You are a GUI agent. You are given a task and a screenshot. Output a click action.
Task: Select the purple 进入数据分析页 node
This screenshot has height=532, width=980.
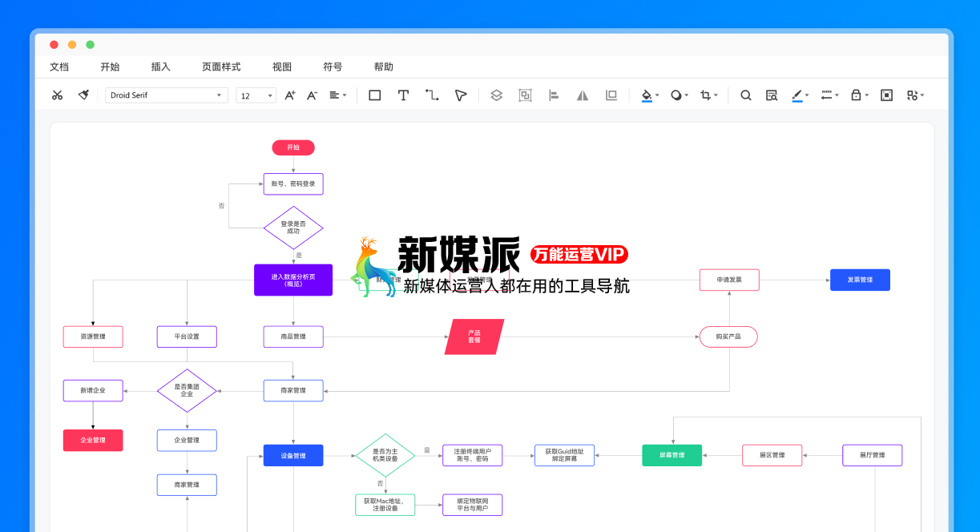(293, 280)
